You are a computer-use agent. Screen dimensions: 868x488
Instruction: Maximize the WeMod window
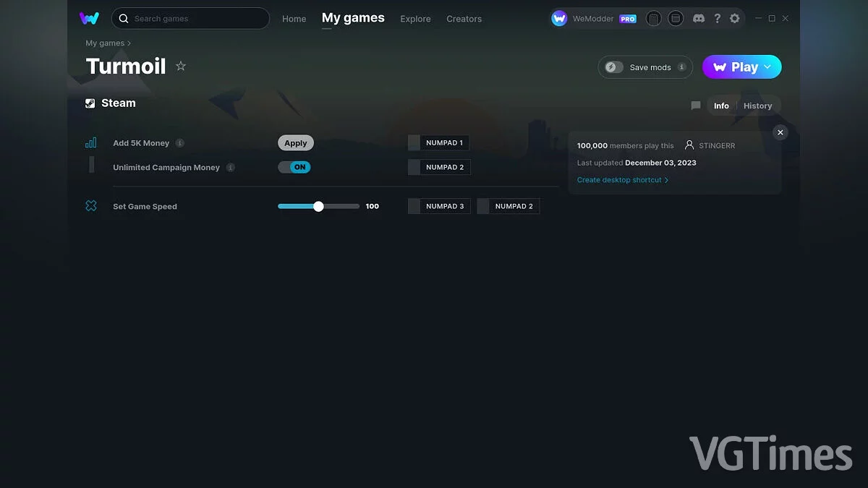pyautogui.click(x=772, y=18)
